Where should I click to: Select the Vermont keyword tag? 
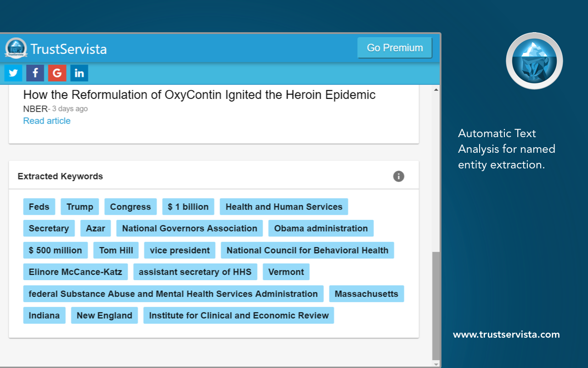click(x=286, y=272)
